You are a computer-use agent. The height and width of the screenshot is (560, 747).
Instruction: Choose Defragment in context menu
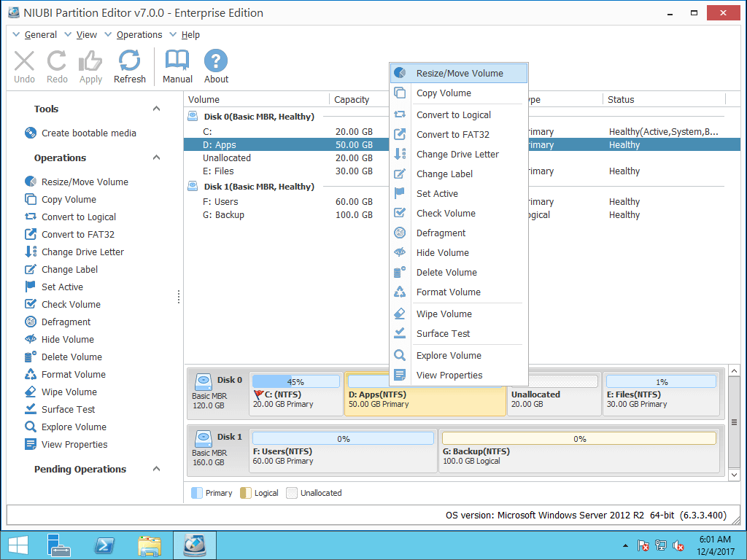click(x=459, y=233)
